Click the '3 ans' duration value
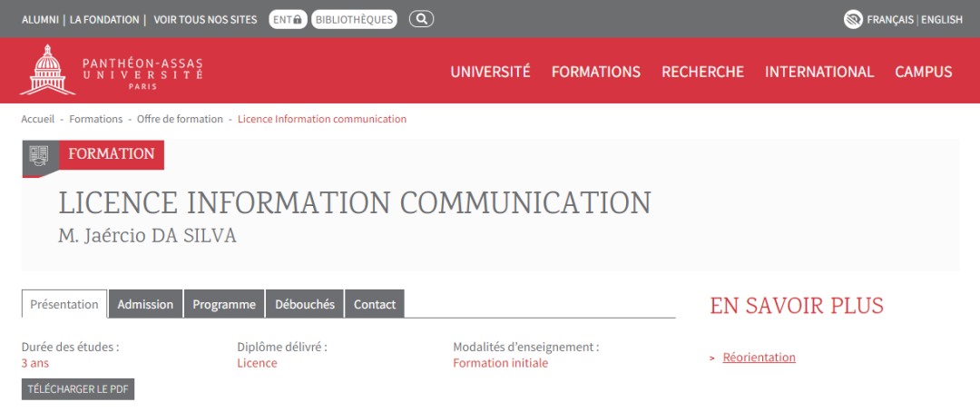This screenshot has height=412, width=980. (x=35, y=363)
